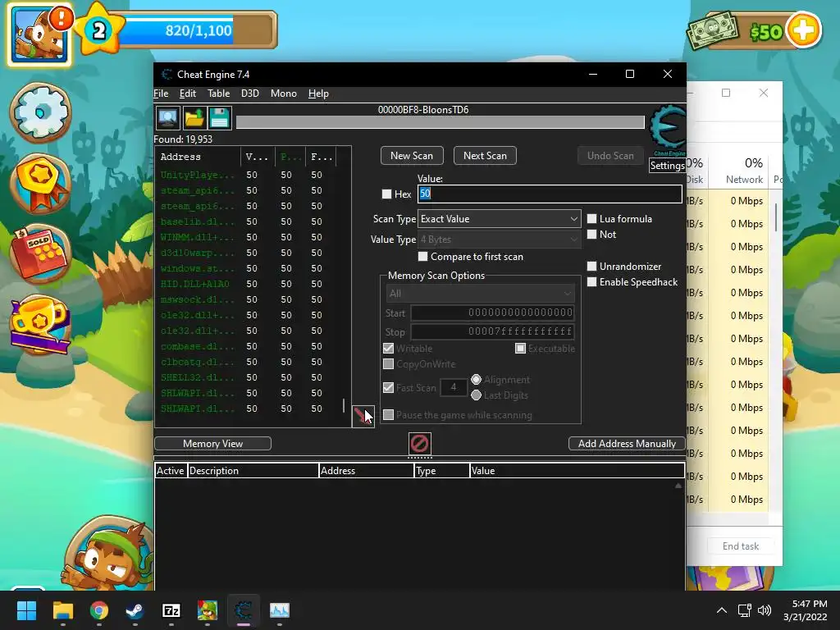The width and height of the screenshot is (840, 630).
Task: Click the New Scan button
Action: (x=412, y=156)
